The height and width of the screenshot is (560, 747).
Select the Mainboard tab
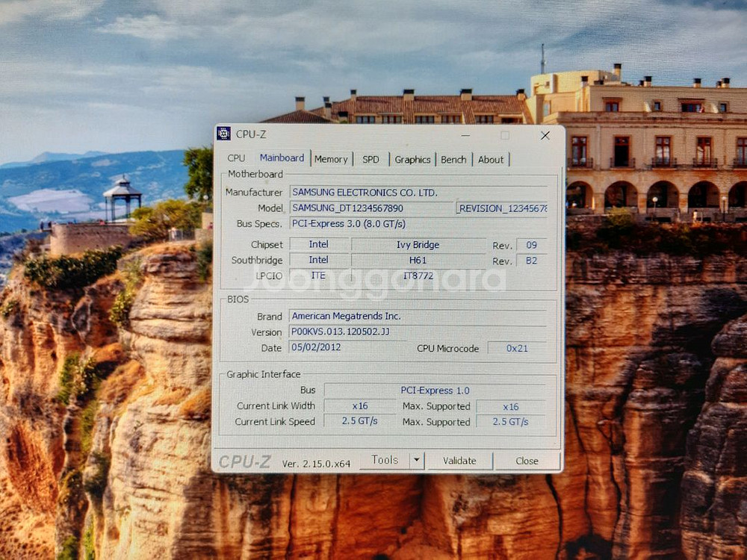click(282, 158)
